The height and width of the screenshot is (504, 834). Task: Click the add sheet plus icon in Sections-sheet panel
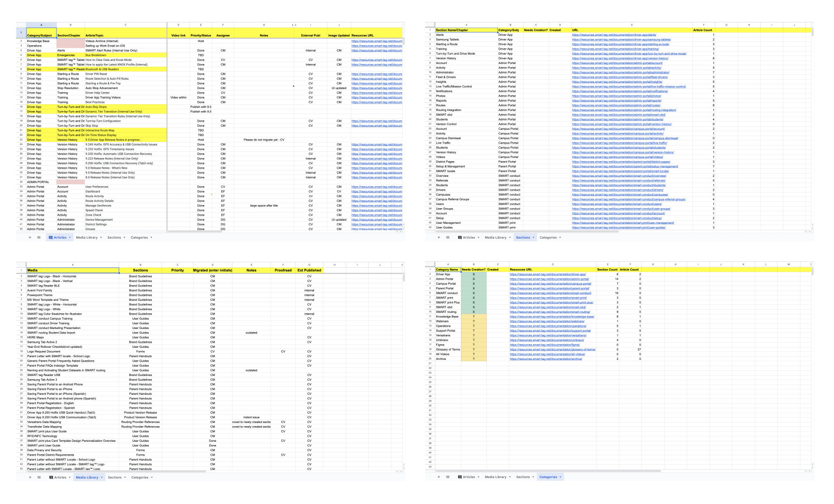click(x=439, y=238)
